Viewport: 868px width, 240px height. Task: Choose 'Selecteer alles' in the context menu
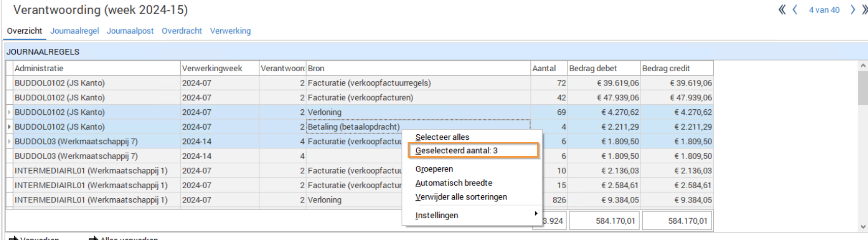click(x=442, y=137)
